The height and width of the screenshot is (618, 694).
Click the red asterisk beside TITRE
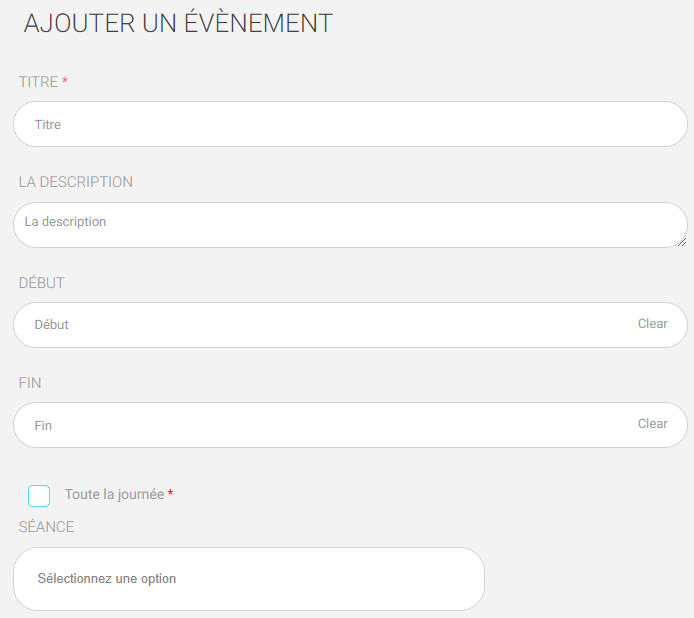pyautogui.click(x=65, y=81)
